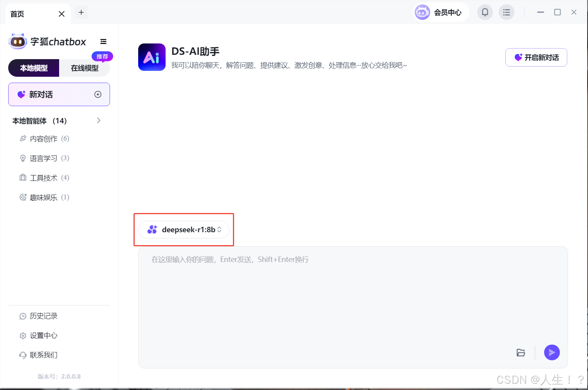Maximize the chatbox window
The width and height of the screenshot is (588, 390).
(x=557, y=13)
